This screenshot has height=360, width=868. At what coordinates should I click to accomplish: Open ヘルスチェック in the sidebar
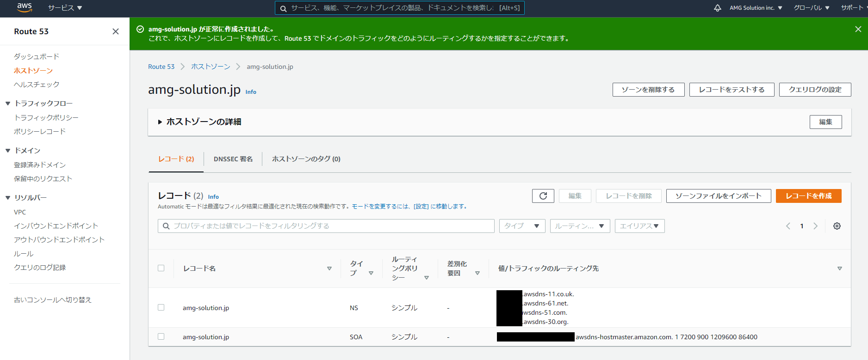pyautogui.click(x=37, y=85)
